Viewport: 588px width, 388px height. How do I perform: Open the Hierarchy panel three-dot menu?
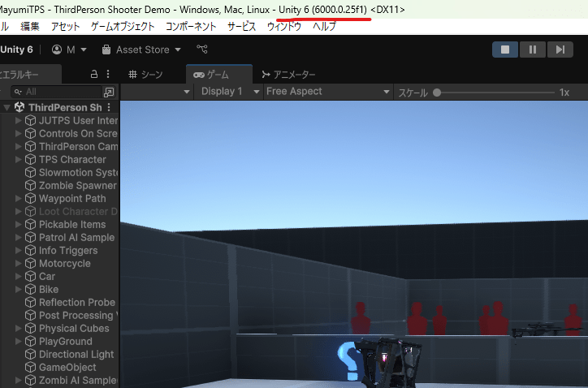[108, 74]
